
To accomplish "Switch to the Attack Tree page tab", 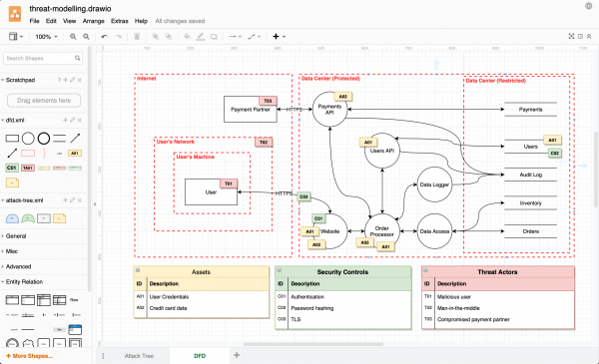I will (139, 356).
